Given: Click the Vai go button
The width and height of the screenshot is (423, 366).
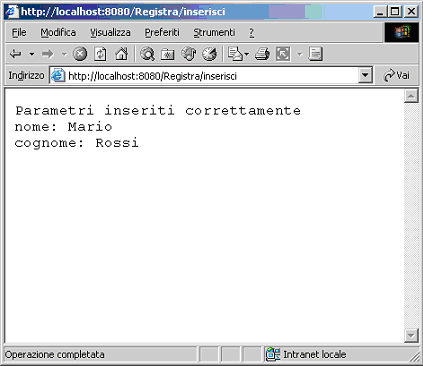Looking at the screenshot, I should click(396, 75).
